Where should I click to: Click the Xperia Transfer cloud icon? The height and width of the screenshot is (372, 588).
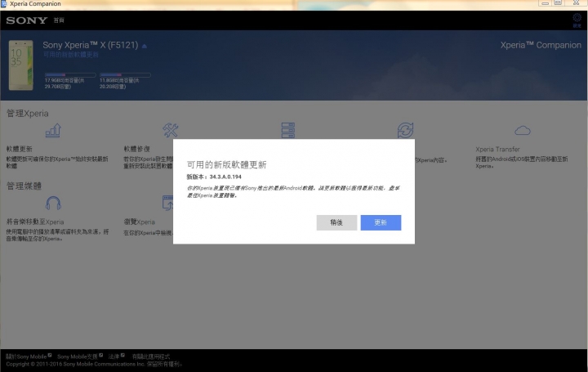click(523, 131)
